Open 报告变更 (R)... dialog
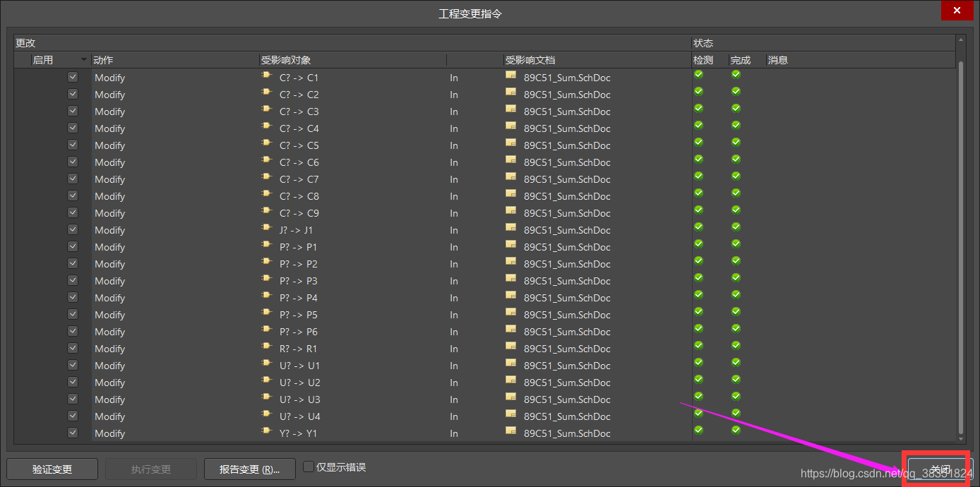 click(249, 469)
